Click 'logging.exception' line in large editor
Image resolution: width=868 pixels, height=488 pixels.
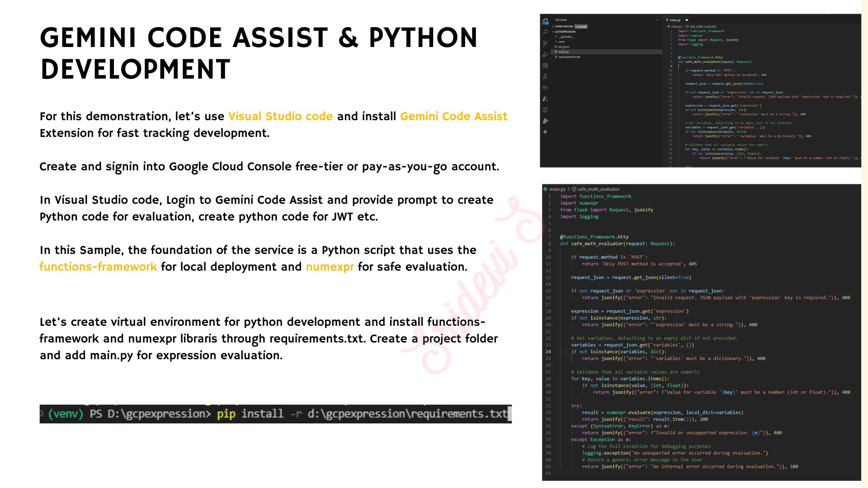point(675,453)
